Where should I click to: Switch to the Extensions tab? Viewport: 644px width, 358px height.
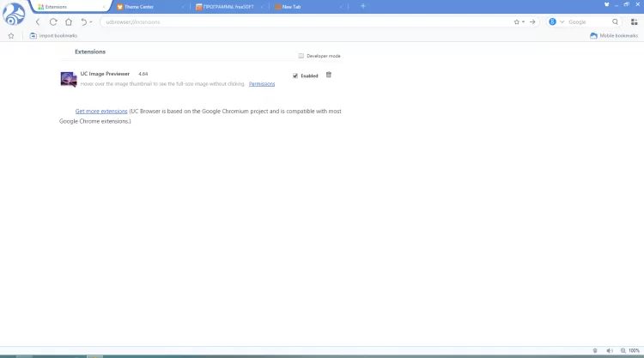(x=68, y=7)
